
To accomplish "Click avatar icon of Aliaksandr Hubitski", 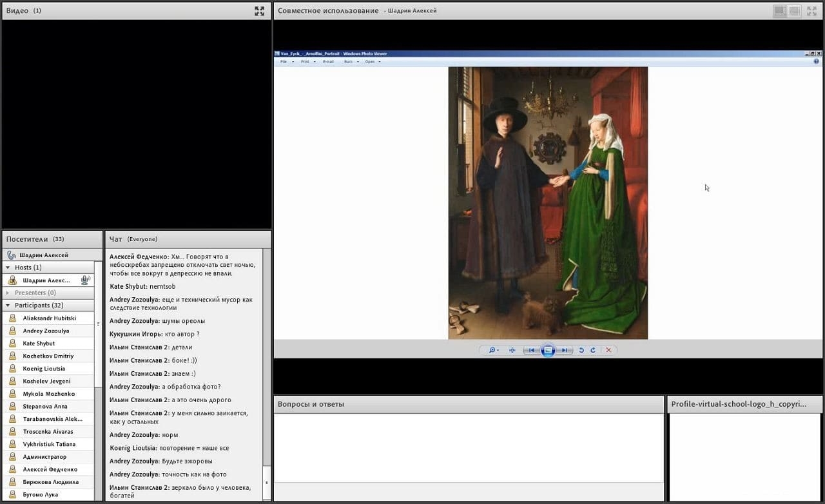I will click(12, 318).
